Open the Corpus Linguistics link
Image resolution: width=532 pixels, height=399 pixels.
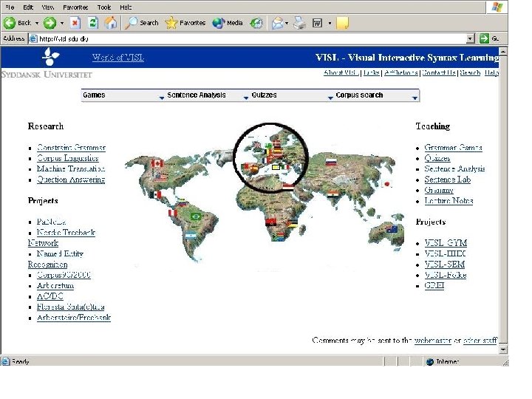[68, 158]
